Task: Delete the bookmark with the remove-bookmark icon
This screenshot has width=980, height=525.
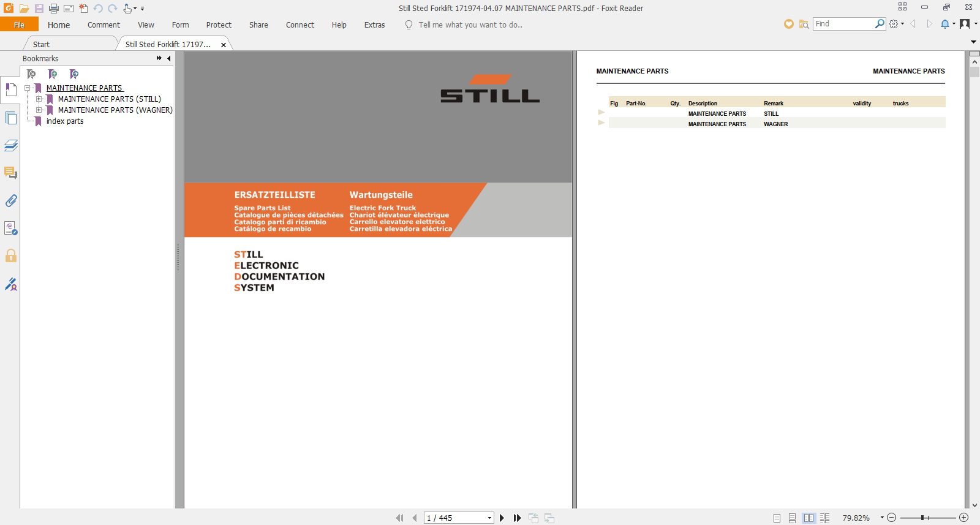Action: click(x=31, y=74)
